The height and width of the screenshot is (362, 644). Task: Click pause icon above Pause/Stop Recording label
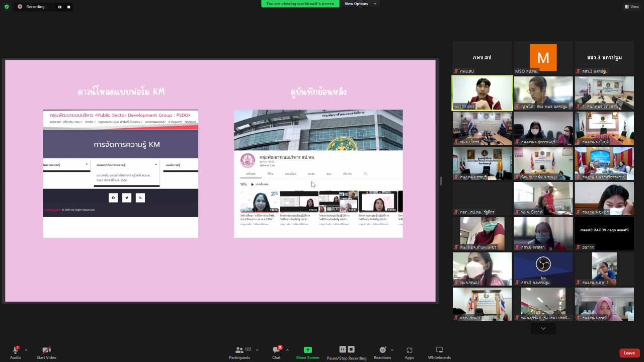coord(343,349)
